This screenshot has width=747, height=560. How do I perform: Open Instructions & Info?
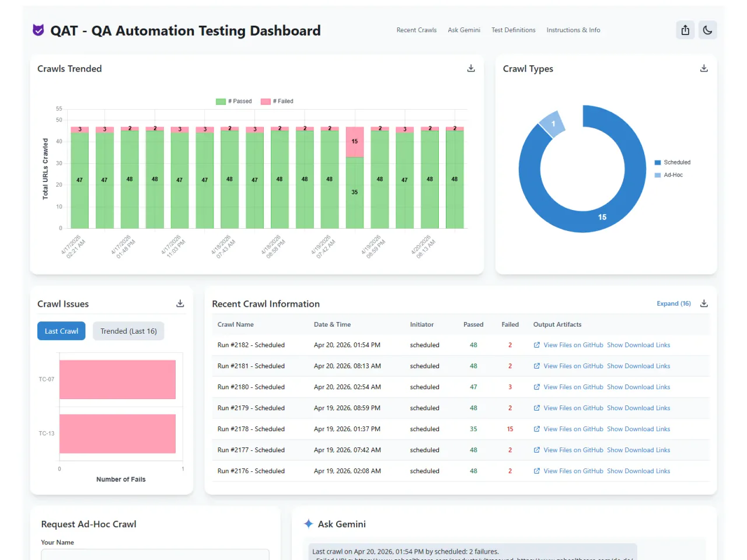coord(573,30)
